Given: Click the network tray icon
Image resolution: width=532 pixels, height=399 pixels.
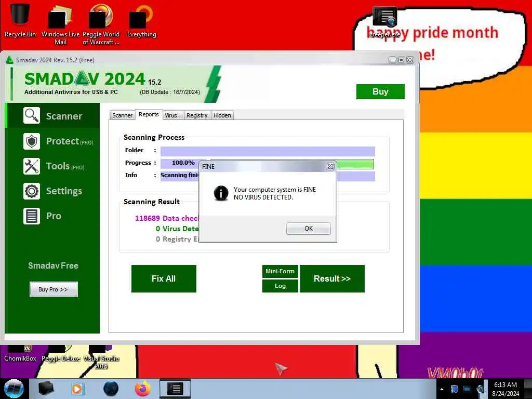Looking at the screenshot, I should click(467, 389).
